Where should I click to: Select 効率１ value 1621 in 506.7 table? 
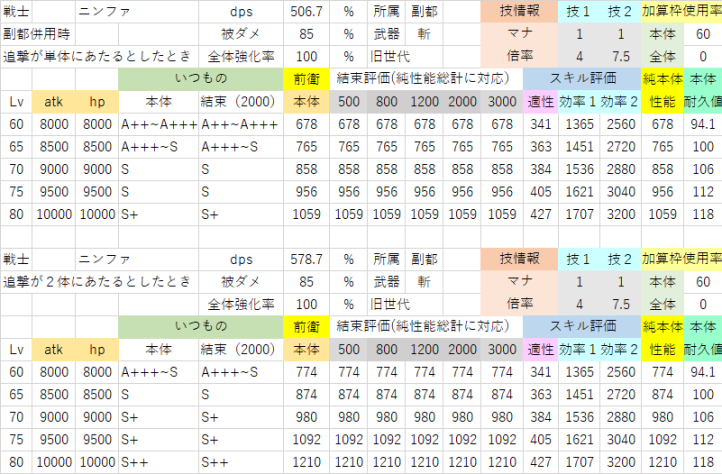(579, 192)
